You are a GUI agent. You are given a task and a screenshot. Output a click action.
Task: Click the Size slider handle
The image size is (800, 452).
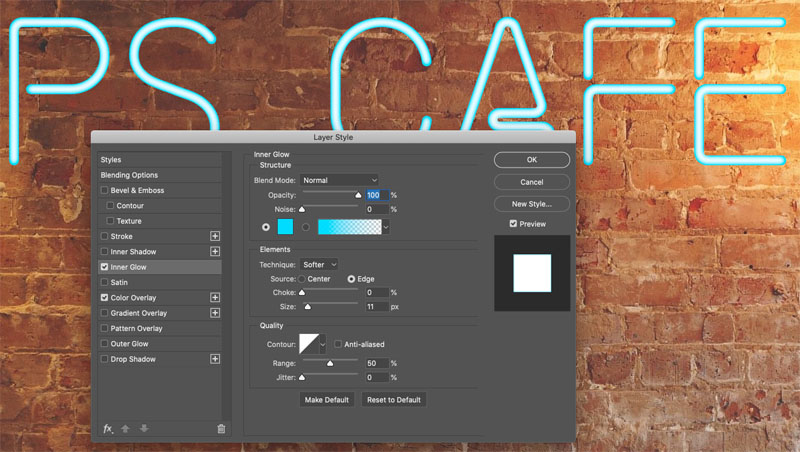coord(308,307)
